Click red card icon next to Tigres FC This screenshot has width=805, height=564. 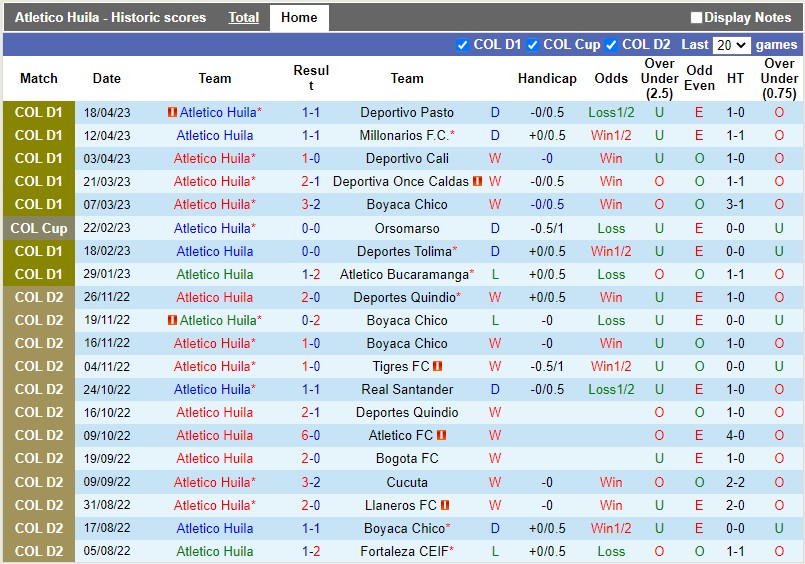tap(437, 366)
